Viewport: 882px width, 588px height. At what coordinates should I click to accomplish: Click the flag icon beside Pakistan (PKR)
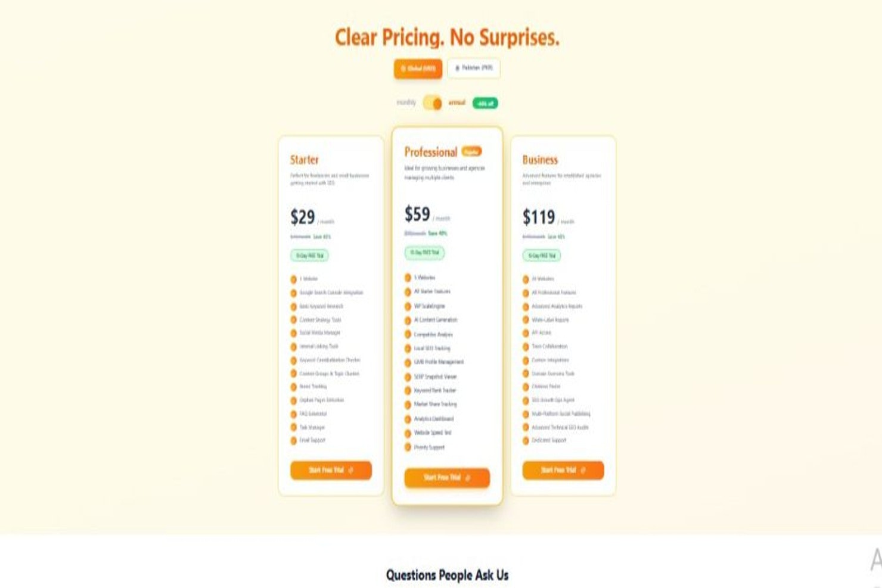457,69
